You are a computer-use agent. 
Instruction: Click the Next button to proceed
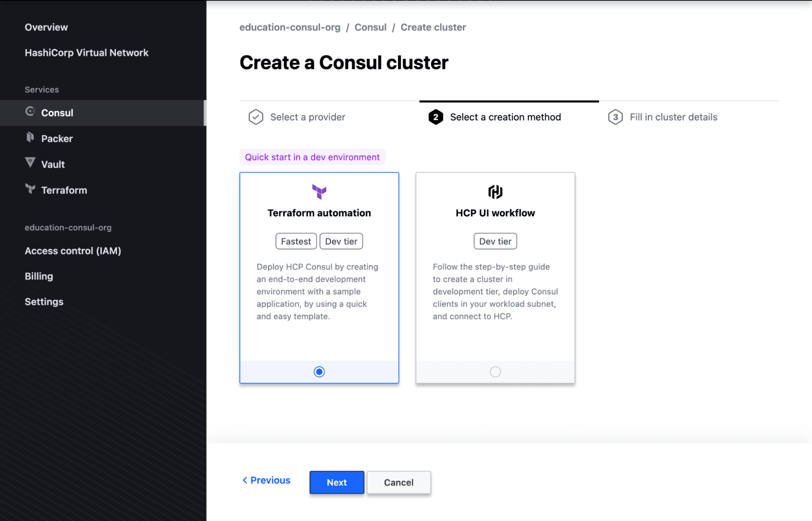(x=337, y=482)
